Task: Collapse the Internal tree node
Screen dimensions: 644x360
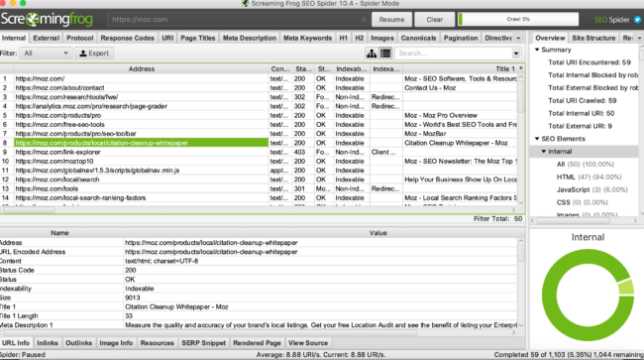Action: (x=543, y=151)
